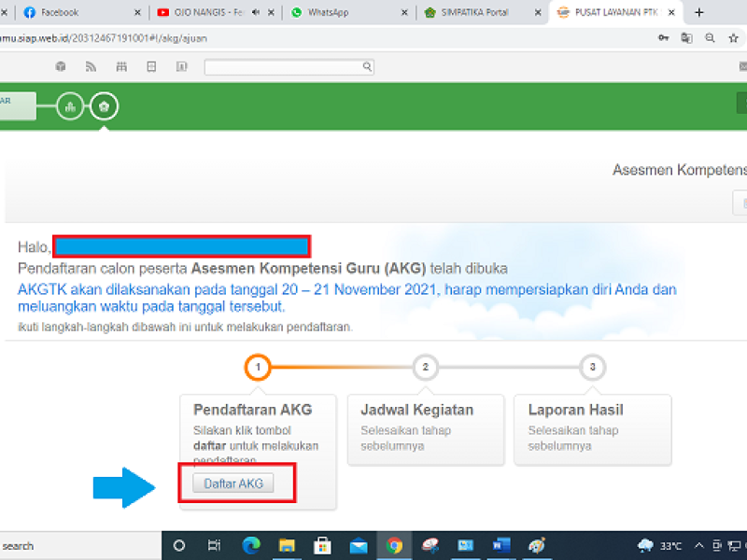Open Microsoft Edge from the taskbar
This screenshot has width=747, height=560.
pyautogui.click(x=251, y=546)
